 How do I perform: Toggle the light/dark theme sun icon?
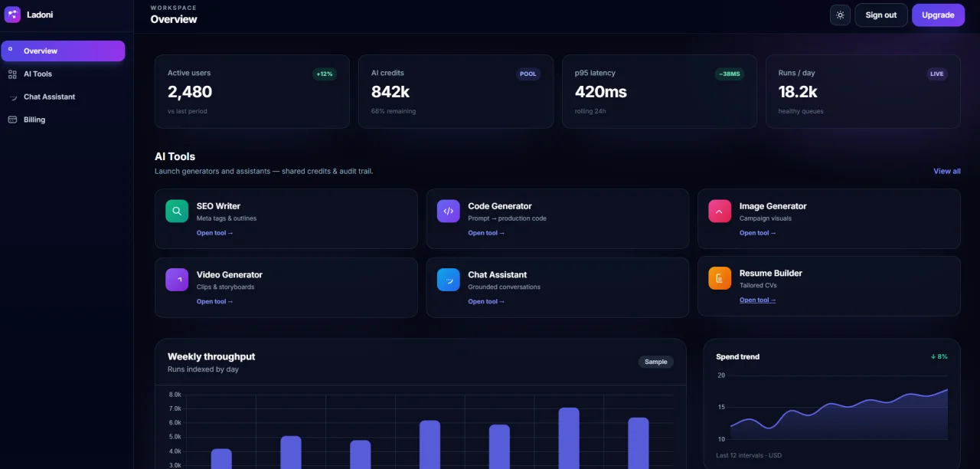pyautogui.click(x=840, y=15)
